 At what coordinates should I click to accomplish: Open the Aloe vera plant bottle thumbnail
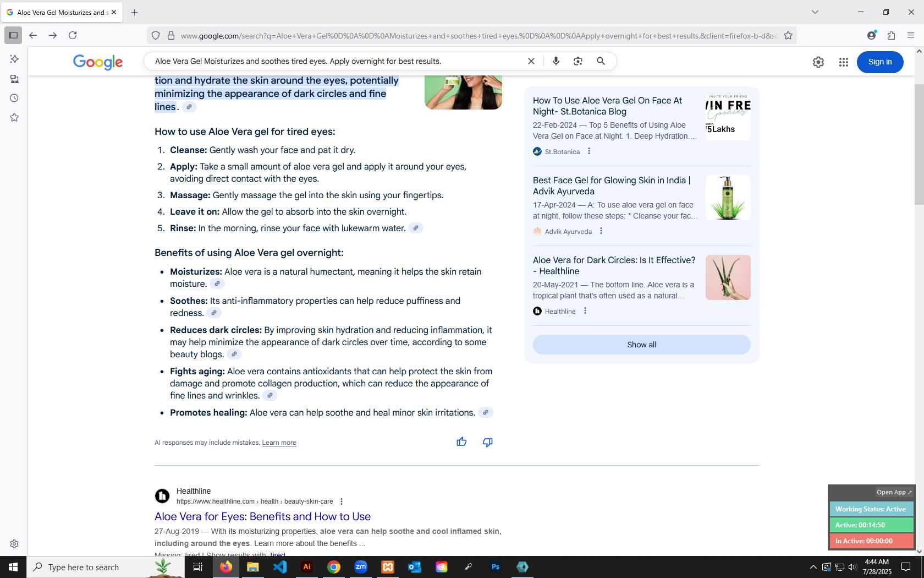728,198
